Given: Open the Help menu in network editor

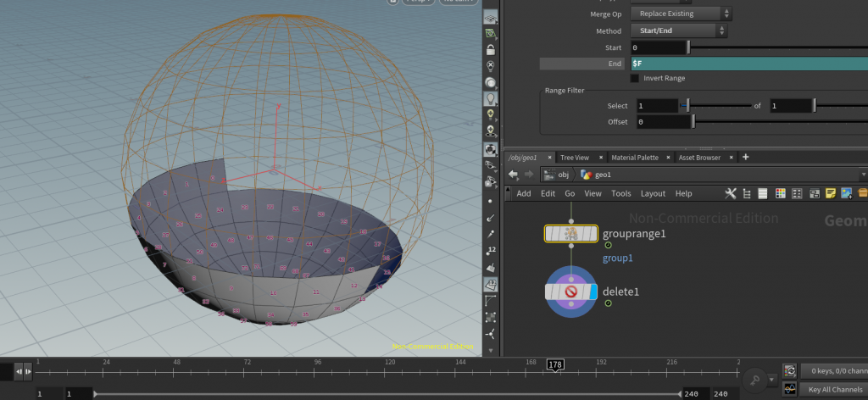Looking at the screenshot, I should (x=684, y=193).
